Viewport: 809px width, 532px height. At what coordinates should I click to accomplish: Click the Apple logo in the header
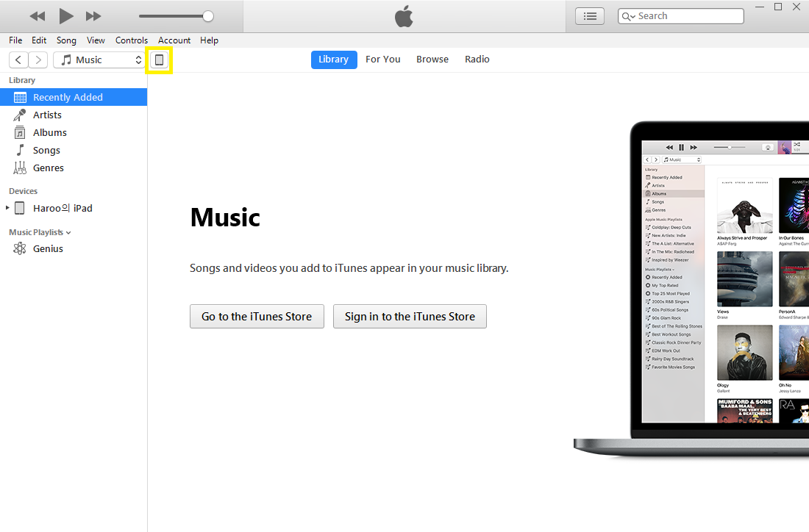click(x=404, y=16)
